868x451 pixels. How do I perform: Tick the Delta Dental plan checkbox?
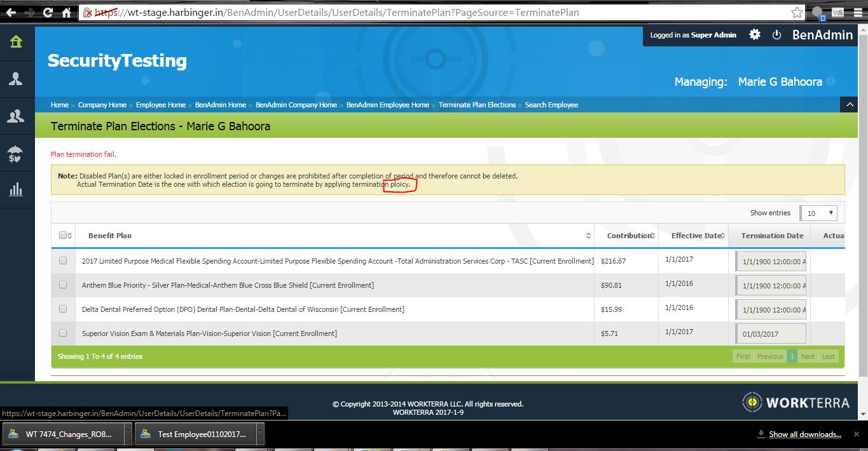click(63, 309)
